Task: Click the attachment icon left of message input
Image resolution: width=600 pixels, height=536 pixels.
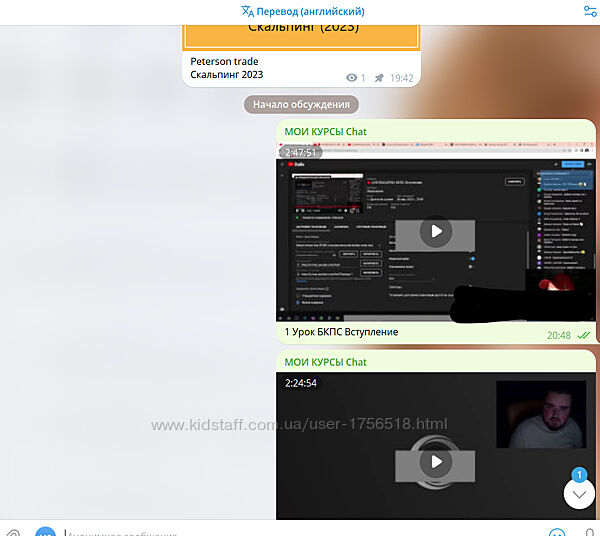Action: [x=13, y=531]
